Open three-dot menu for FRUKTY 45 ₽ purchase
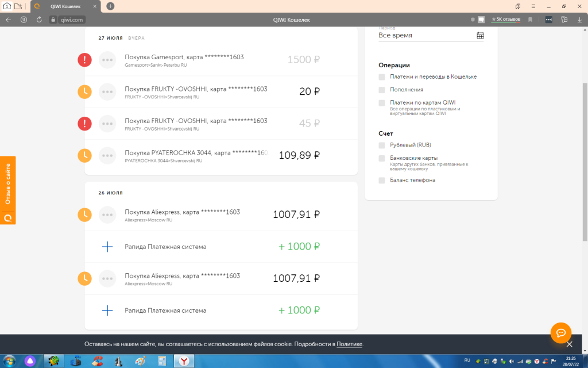The image size is (588, 368). [107, 124]
